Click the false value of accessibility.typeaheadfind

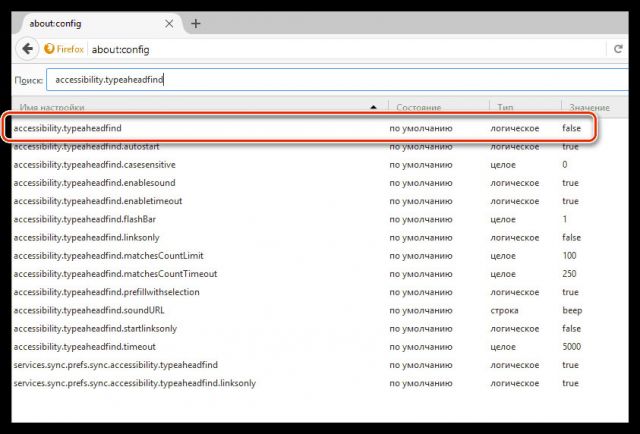(x=571, y=128)
